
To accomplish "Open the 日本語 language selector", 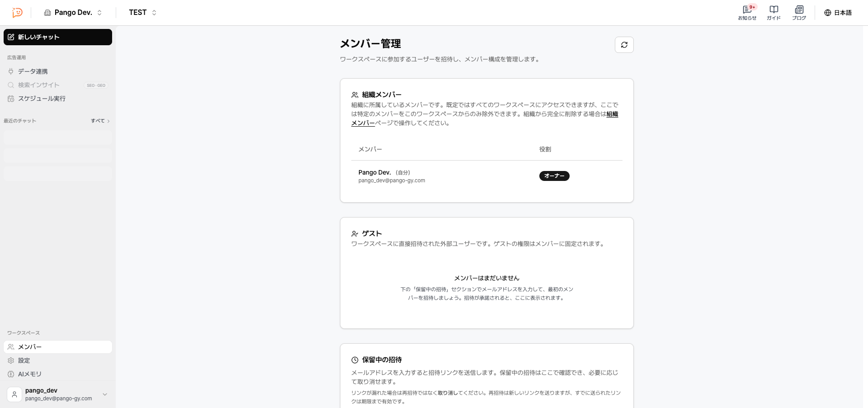I will click(838, 13).
